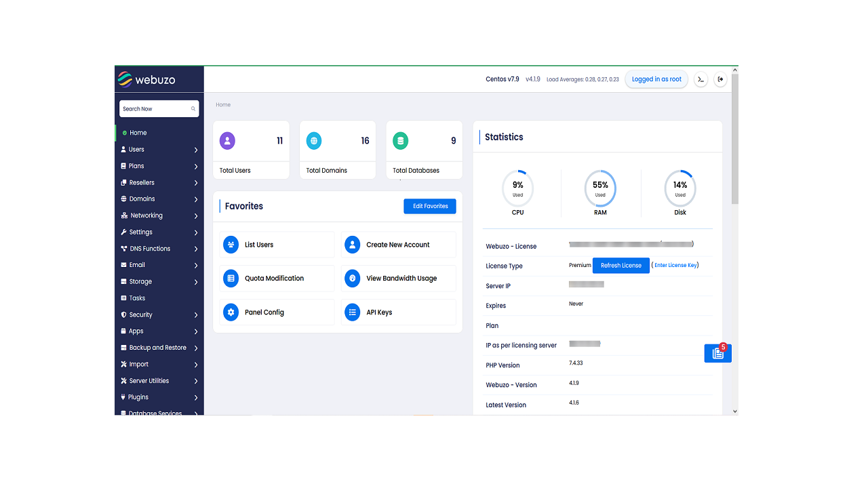The image size is (868, 488).
Task: Click the Total Domains card label
Action: (x=327, y=171)
